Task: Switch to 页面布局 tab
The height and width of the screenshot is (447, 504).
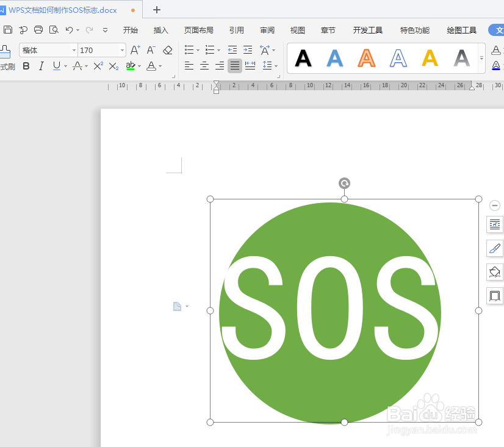Action: coord(199,30)
